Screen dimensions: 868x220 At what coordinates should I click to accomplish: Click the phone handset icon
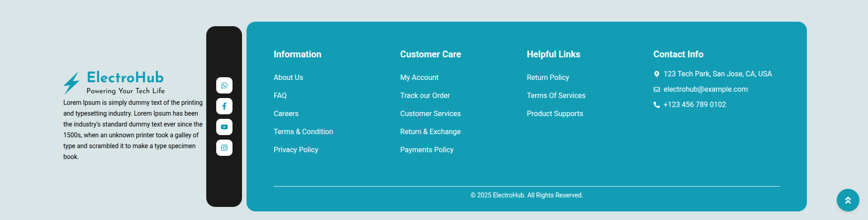click(657, 105)
